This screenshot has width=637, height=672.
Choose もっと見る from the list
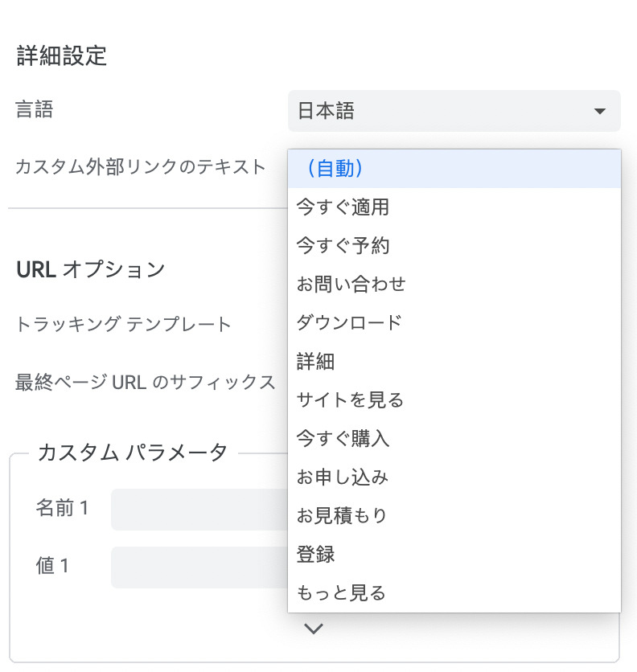point(454,593)
